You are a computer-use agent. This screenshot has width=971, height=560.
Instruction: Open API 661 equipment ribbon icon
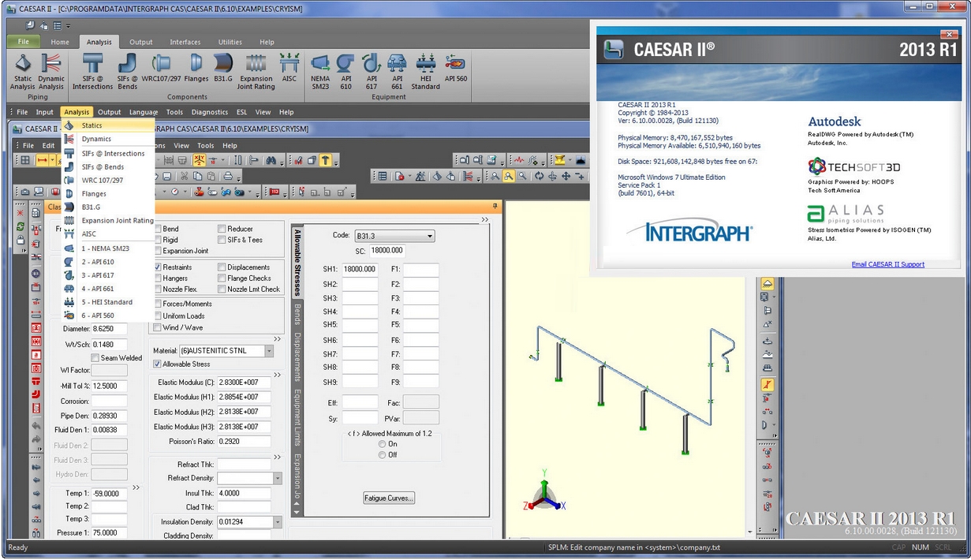[398, 71]
